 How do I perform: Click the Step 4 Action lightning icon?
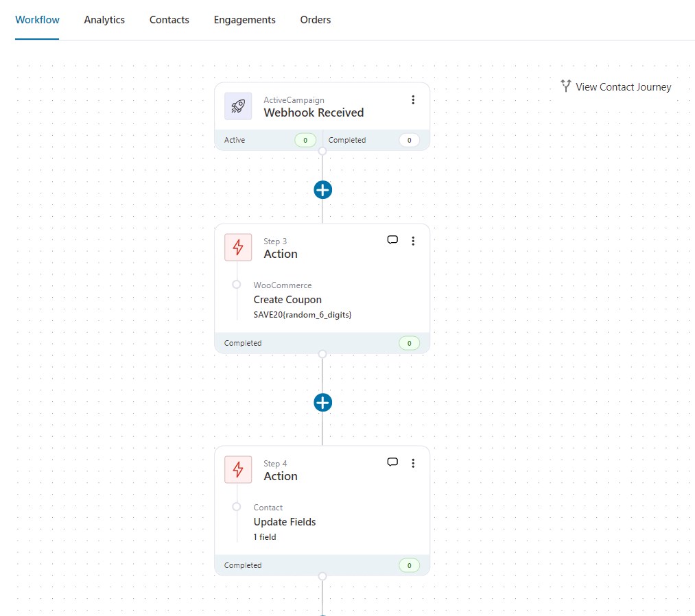pyautogui.click(x=238, y=469)
